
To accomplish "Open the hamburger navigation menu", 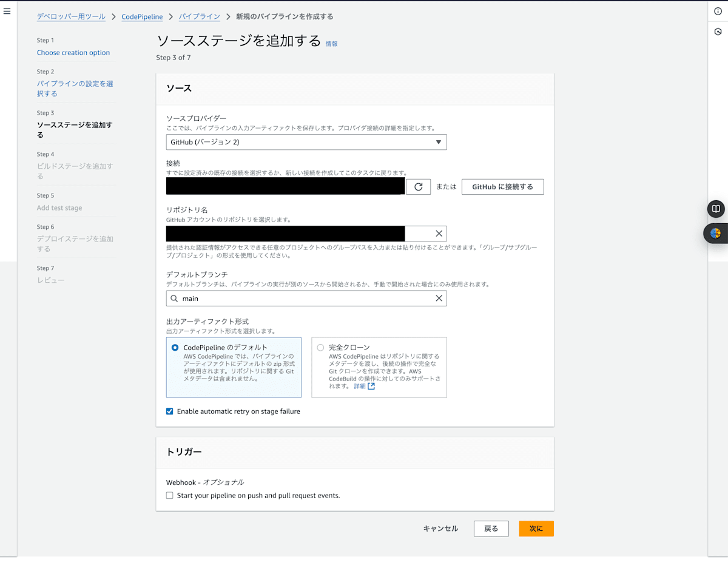I will [x=7, y=11].
